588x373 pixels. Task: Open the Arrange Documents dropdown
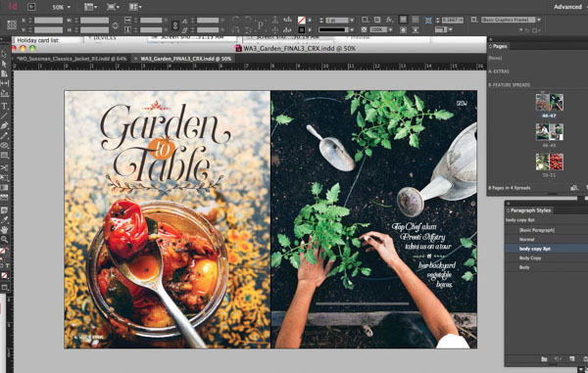(x=135, y=7)
